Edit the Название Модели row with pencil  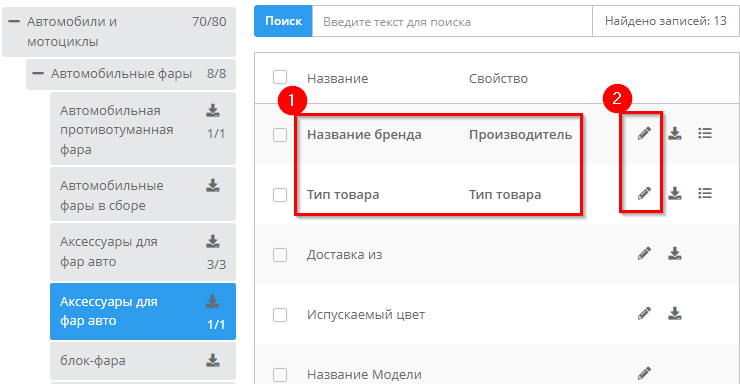(x=644, y=373)
